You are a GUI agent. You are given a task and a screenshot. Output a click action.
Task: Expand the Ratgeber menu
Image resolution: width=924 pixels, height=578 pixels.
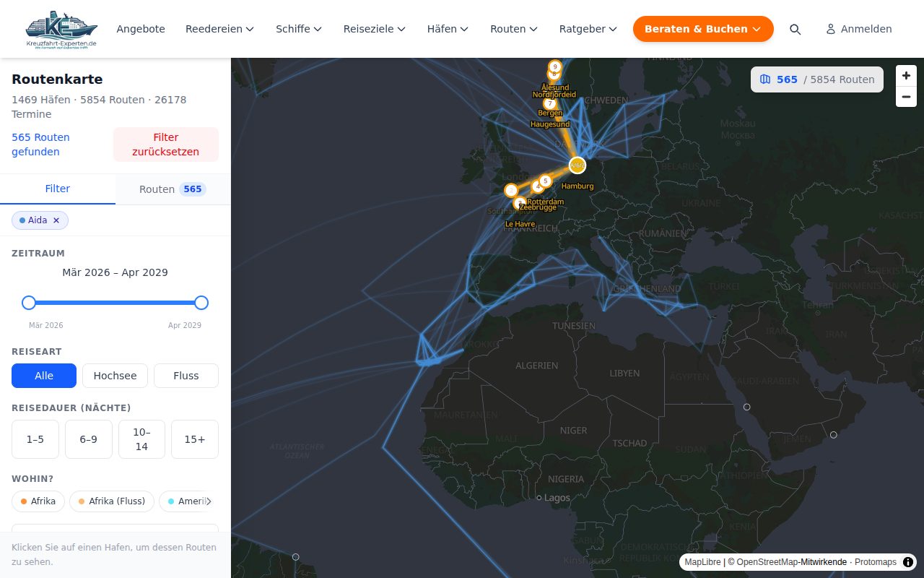588,29
